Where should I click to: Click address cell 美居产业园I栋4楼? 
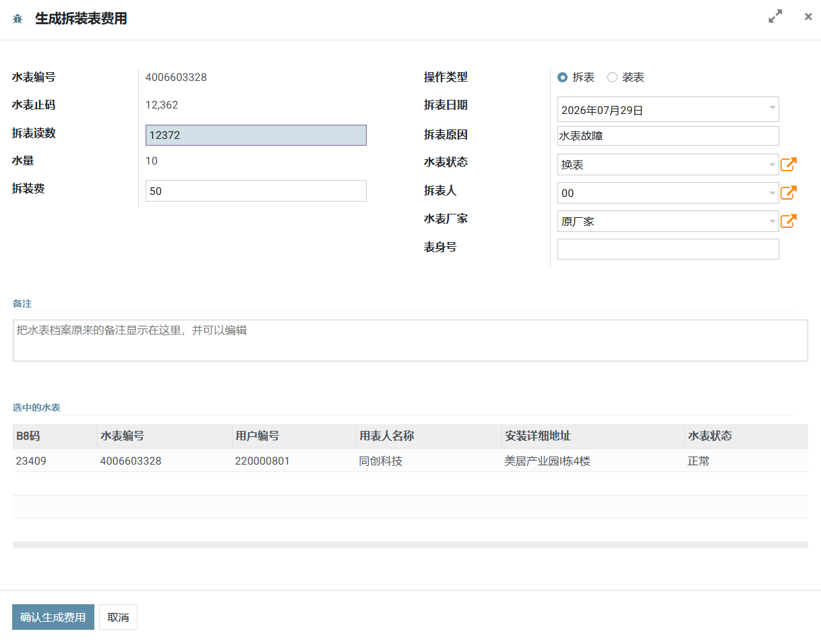(593, 461)
